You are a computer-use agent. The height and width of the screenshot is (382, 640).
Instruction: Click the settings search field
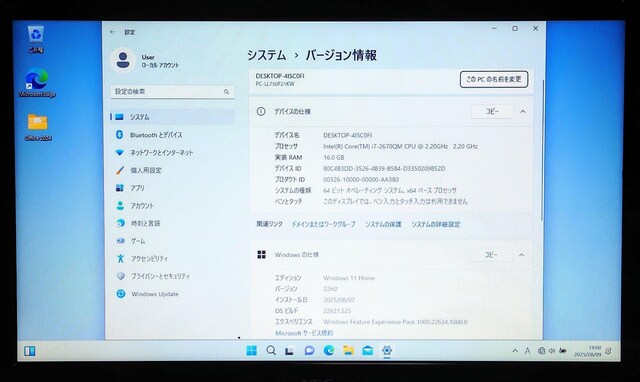pyautogui.click(x=172, y=92)
